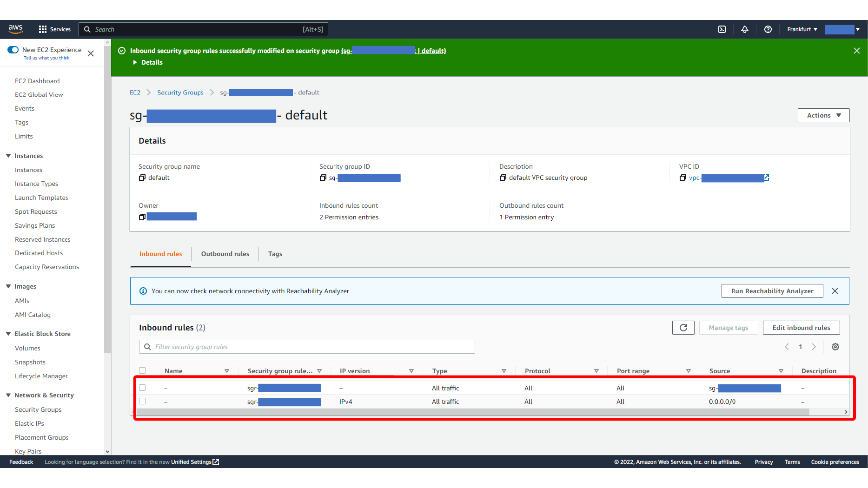This screenshot has height=488, width=868.
Task: Click Edit inbound rules button
Action: [x=801, y=328]
